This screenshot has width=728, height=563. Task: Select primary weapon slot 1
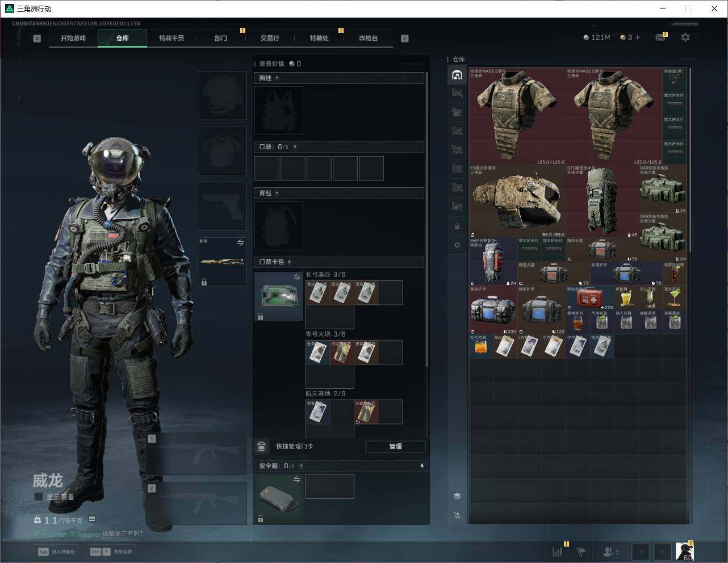[x=196, y=454]
